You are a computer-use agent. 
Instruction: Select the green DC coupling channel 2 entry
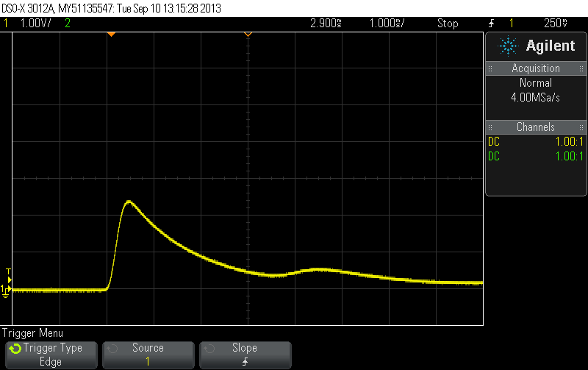pyautogui.click(x=494, y=157)
